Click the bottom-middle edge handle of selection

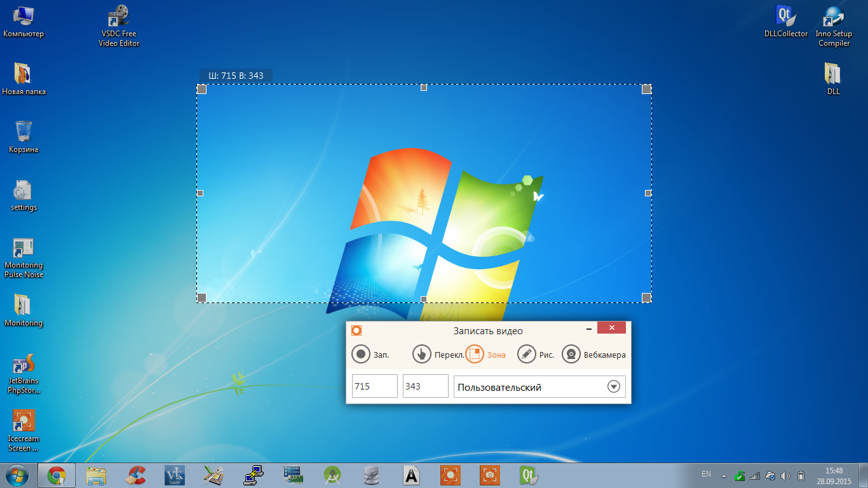pyautogui.click(x=424, y=299)
